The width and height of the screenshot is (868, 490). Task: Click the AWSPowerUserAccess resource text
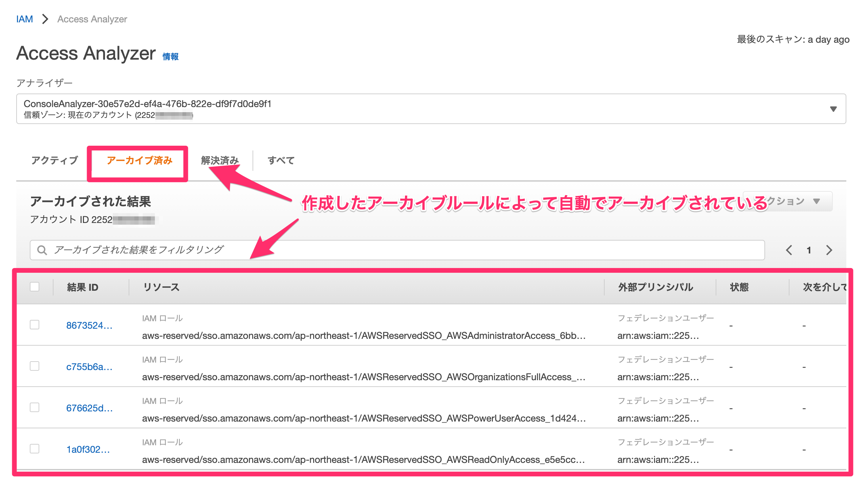pos(364,418)
